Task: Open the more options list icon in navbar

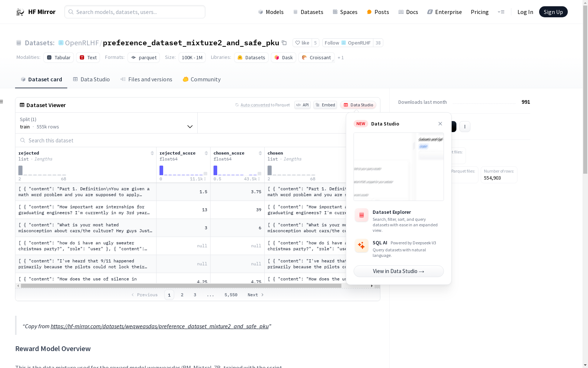Action: (x=501, y=12)
